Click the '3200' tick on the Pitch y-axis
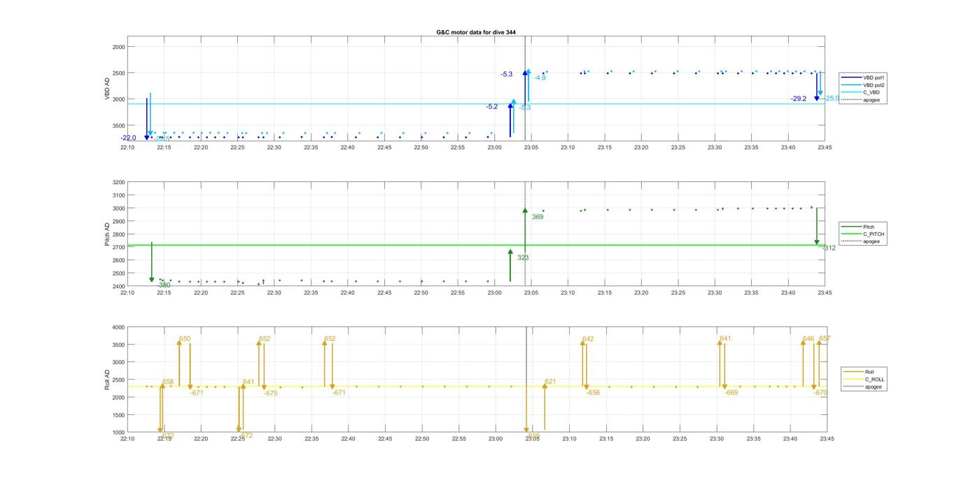 click(x=119, y=183)
